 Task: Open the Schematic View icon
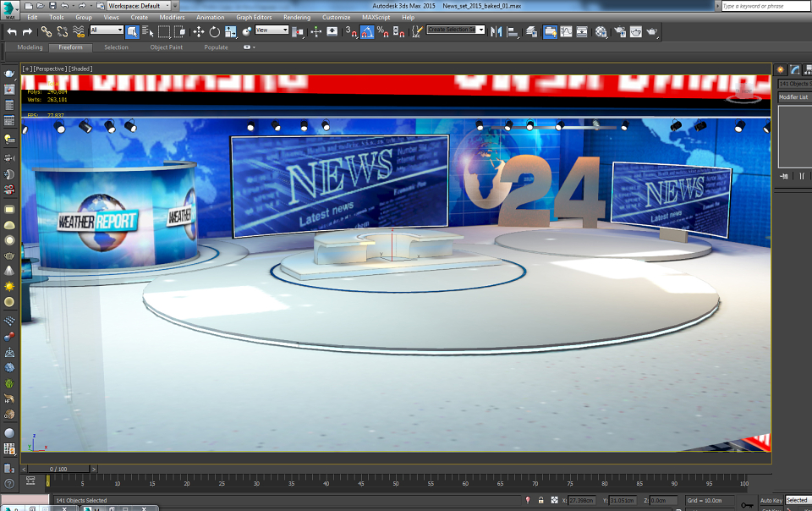pos(582,32)
